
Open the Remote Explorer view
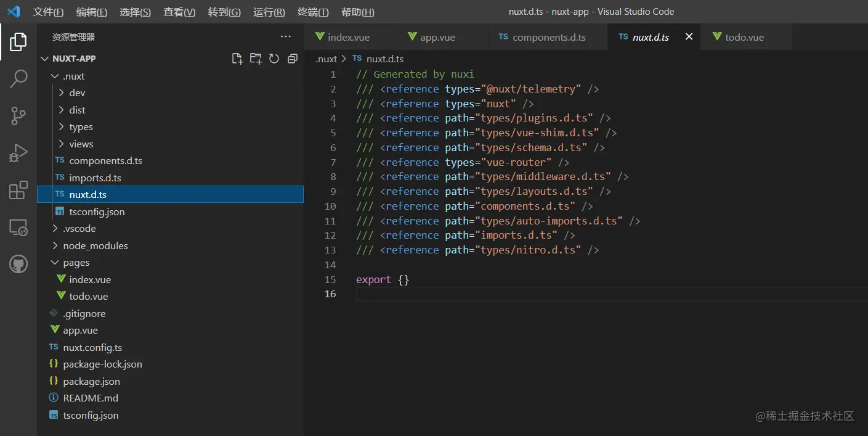[x=18, y=228]
